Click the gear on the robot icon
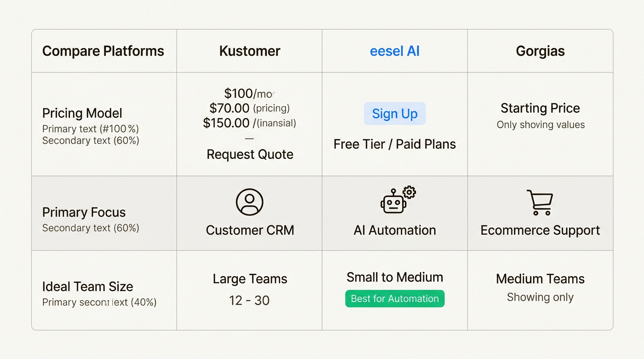Screen dimensions: 644x359 coord(410,192)
